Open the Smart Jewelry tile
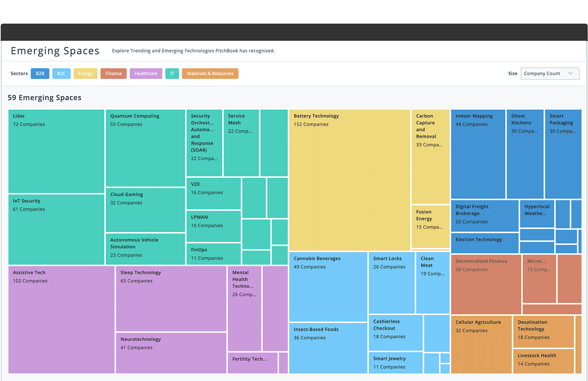This screenshot has width=588, height=381. [x=395, y=362]
